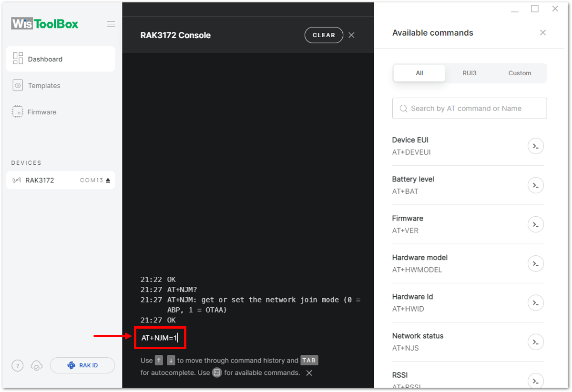
Task: Close the RAK3172 Console panel
Action: point(351,35)
